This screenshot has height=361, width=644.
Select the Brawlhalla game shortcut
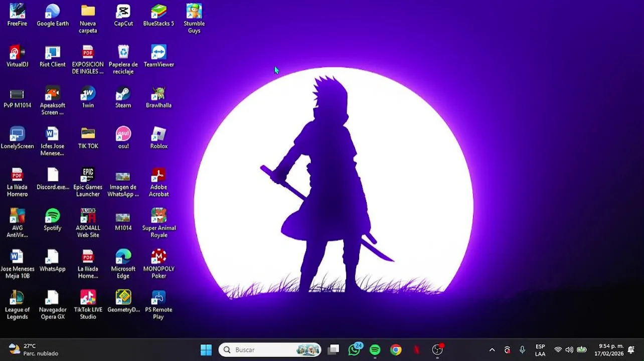coord(158,97)
